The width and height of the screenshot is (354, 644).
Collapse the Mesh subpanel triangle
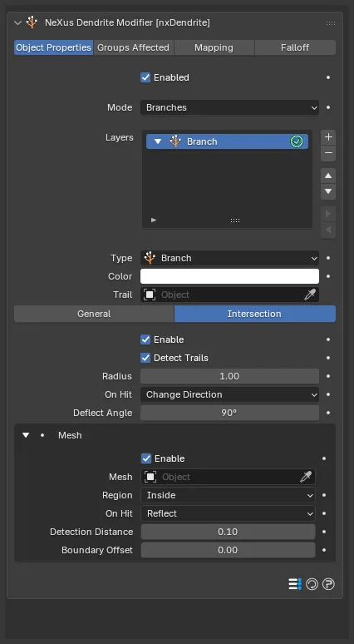pyautogui.click(x=26, y=435)
